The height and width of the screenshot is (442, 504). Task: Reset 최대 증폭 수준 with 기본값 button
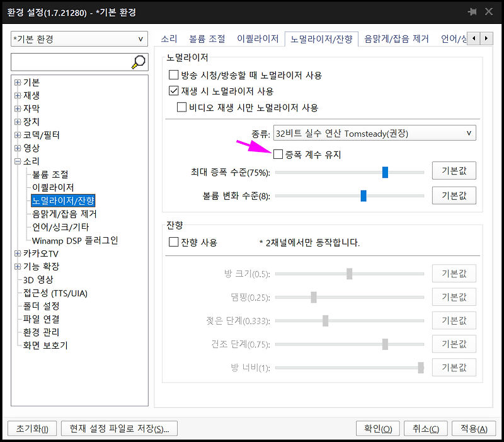454,170
